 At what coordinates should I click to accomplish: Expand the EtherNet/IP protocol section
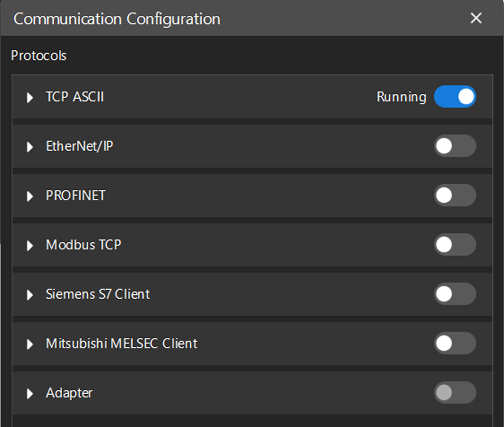point(30,147)
